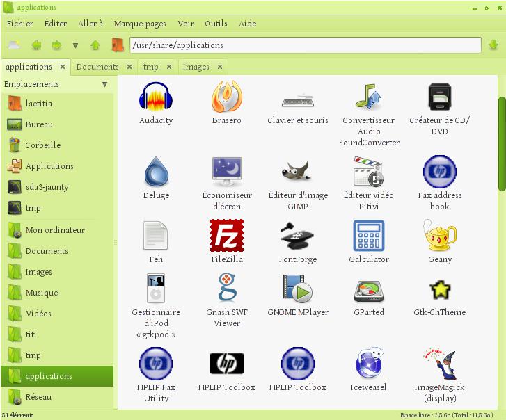Screen dimensions: 506x420
Task: Open the Audacity application icon
Action: tap(156, 97)
